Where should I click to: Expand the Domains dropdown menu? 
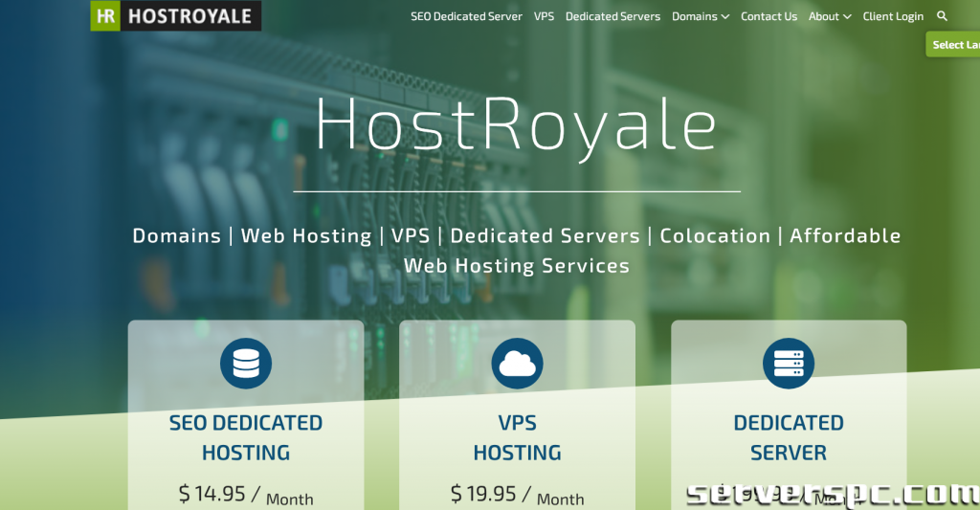(x=700, y=16)
